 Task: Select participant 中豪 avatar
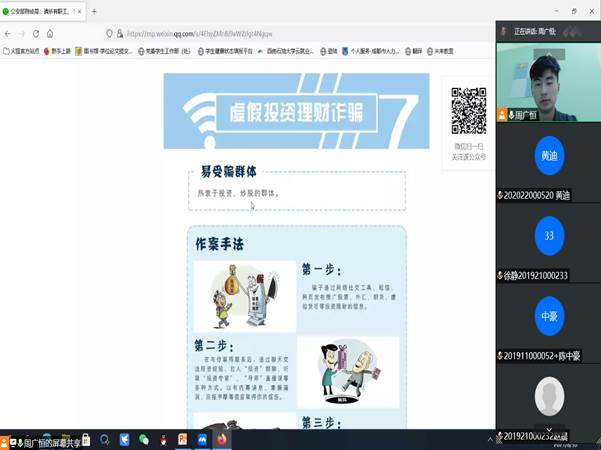(548, 316)
